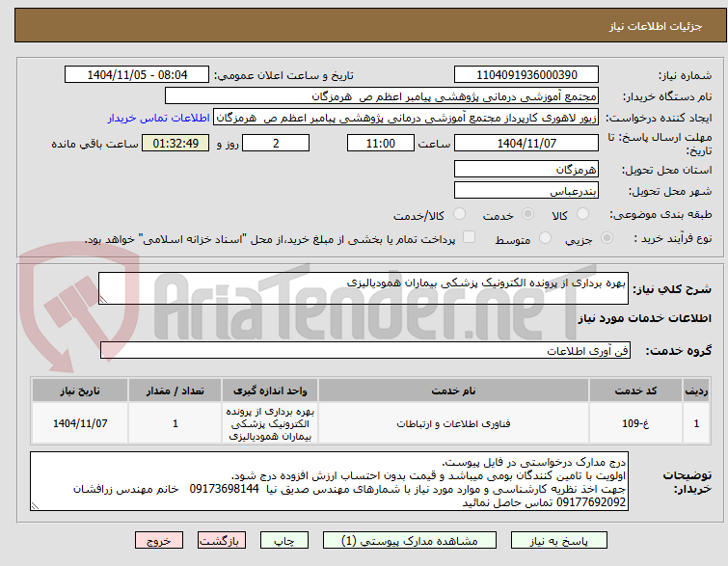Click the شهر محل تحویل field بندرعباس
Viewport: 728px width, 566px height.
point(526,190)
